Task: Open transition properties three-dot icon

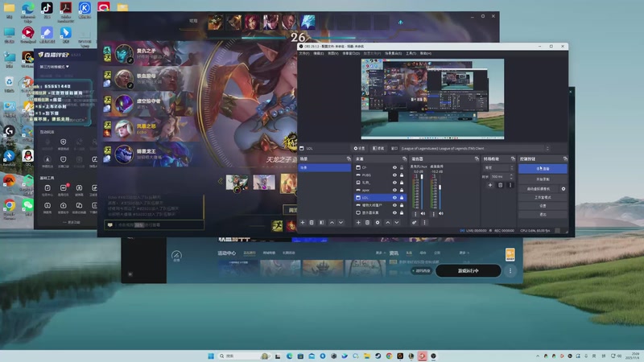Action: (x=510, y=185)
